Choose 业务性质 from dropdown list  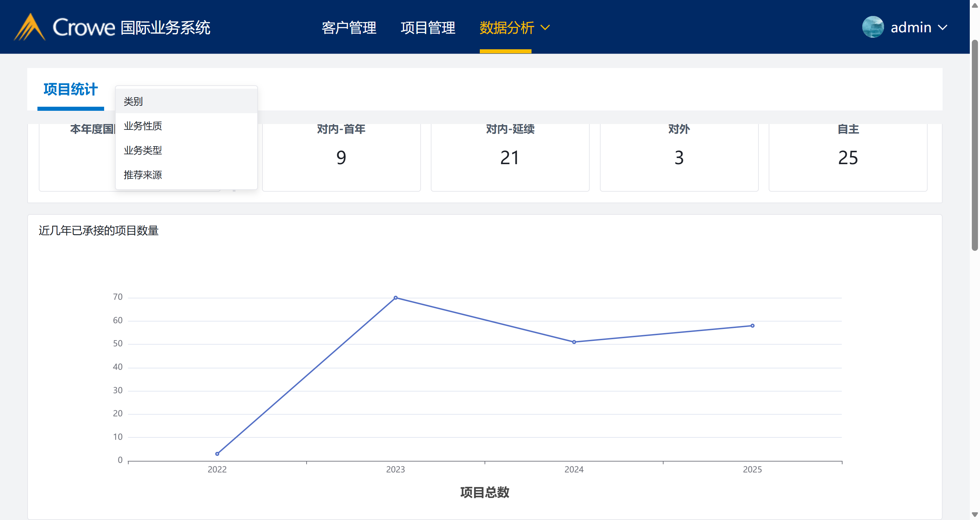[x=186, y=126]
